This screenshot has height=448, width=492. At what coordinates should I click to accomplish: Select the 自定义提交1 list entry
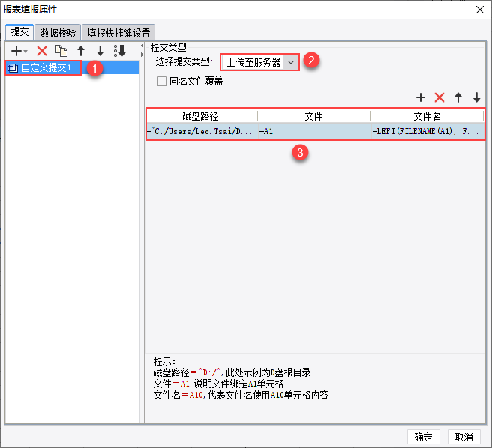72,67
